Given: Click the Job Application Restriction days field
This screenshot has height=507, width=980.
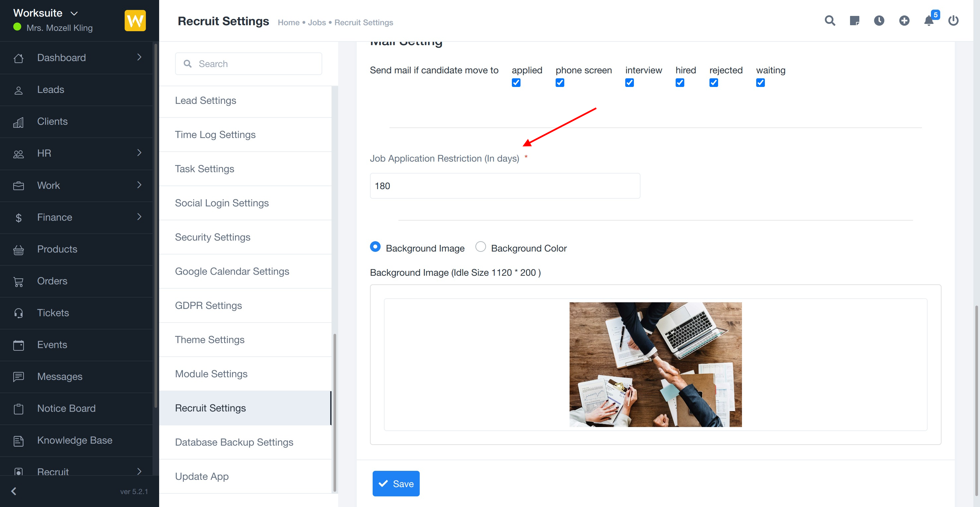Looking at the screenshot, I should pos(505,186).
